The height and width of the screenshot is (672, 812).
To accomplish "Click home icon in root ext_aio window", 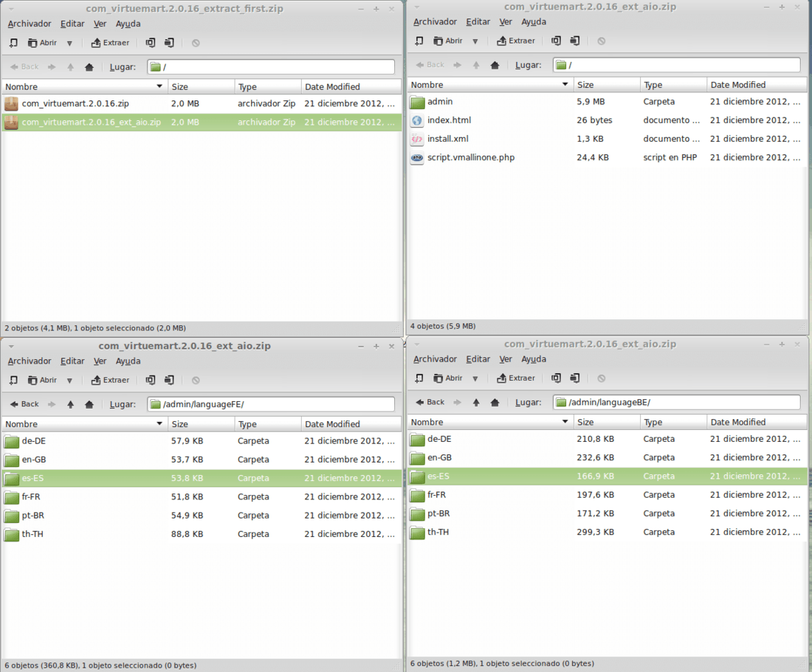I will click(495, 65).
